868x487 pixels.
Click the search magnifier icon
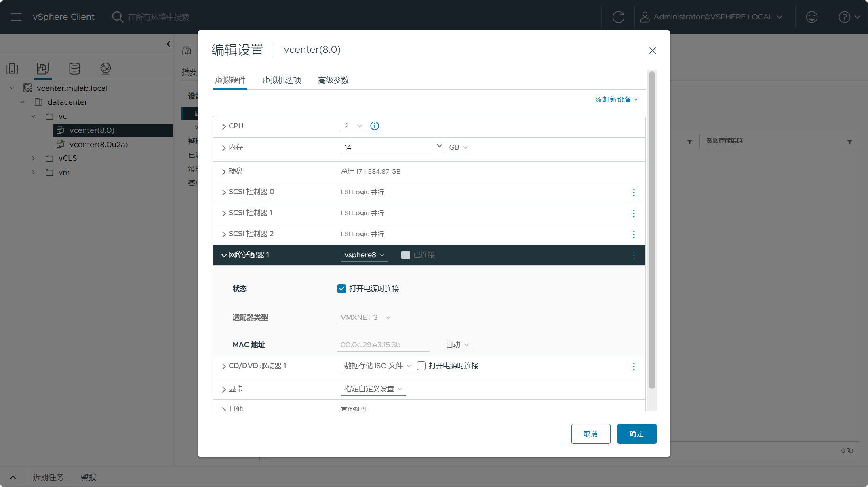coord(118,17)
